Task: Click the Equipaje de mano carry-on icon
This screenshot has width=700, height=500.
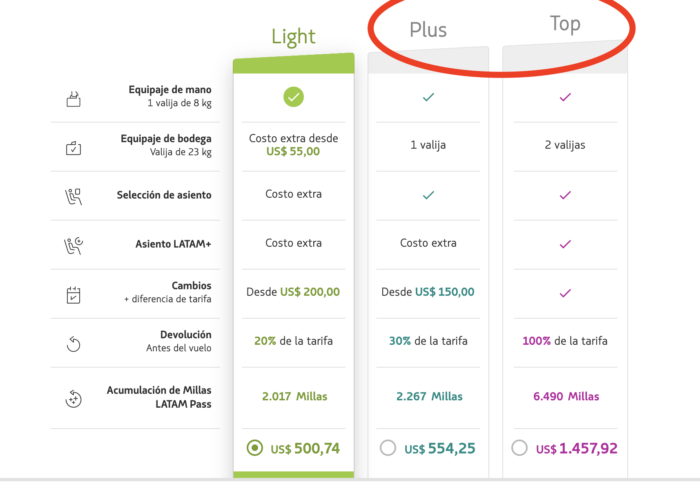Action: [x=74, y=99]
